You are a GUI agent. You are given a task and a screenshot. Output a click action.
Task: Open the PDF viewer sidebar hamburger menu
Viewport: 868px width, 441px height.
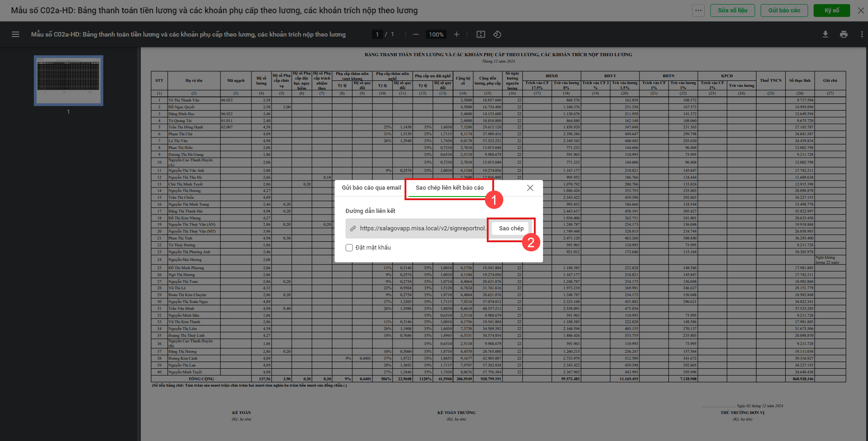point(16,34)
